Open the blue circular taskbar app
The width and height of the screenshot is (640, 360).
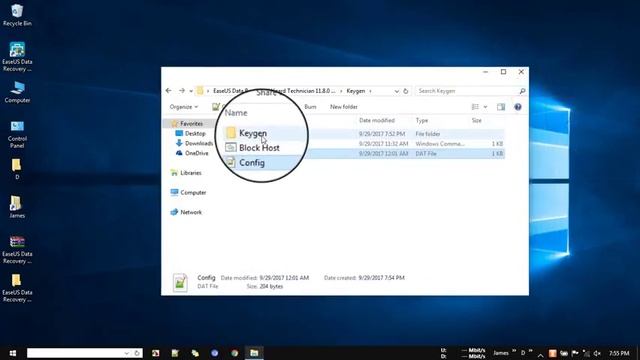coord(214,353)
